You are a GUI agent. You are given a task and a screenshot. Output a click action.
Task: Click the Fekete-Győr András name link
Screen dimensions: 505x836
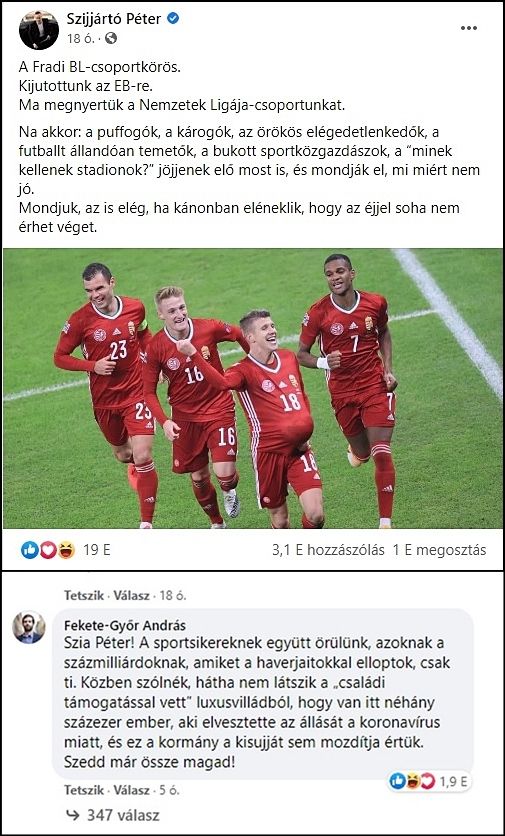pyautogui.click(x=125, y=625)
